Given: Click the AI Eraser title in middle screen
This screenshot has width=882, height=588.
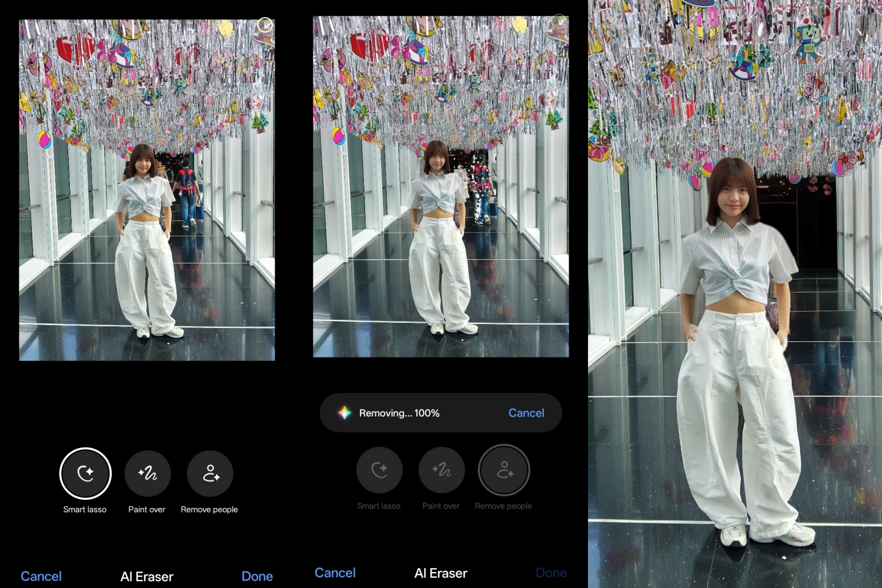Looking at the screenshot, I should (x=441, y=573).
